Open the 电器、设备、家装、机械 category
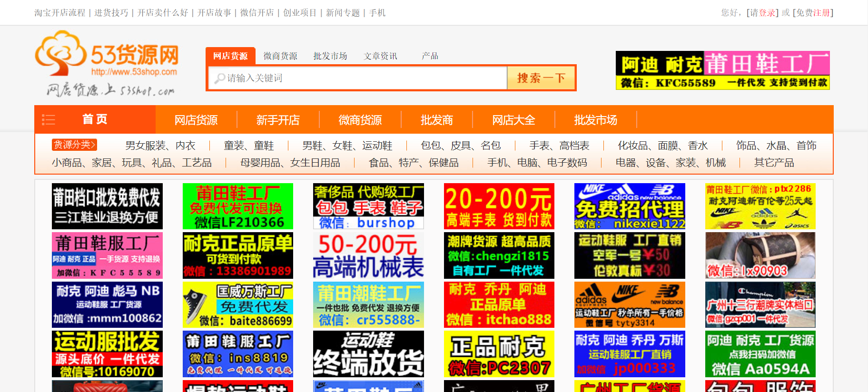Viewport: 868px width, 392px height. tap(671, 163)
